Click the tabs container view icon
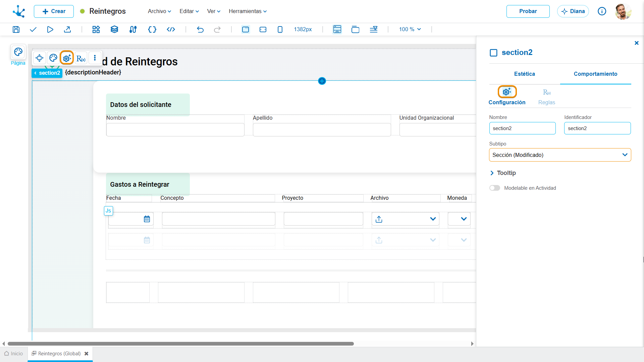 tap(355, 29)
